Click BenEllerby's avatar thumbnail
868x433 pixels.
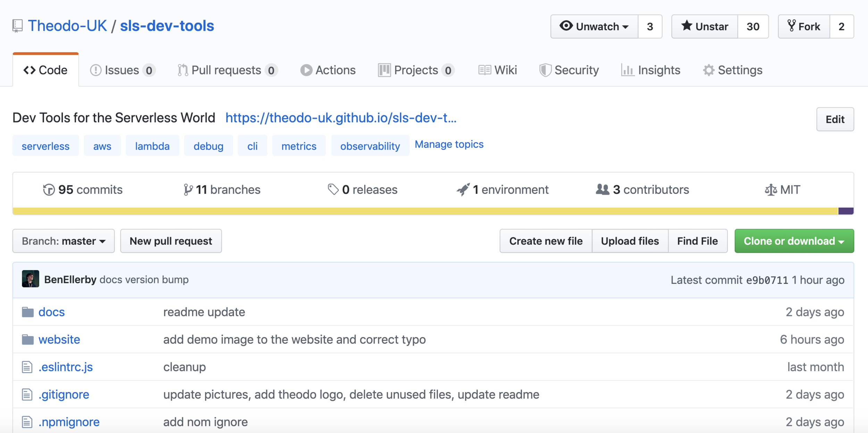pyautogui.click(x=31, y=279)
